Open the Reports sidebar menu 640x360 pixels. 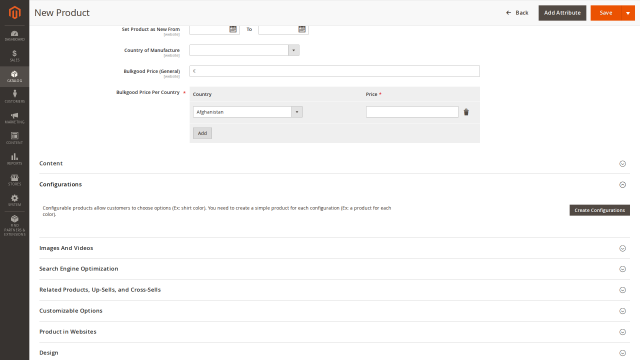(14, 159)
